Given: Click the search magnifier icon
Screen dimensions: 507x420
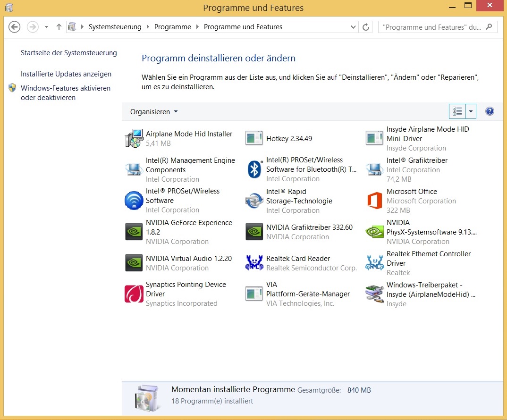Looking at the screenshot, I should click(489, 27).
